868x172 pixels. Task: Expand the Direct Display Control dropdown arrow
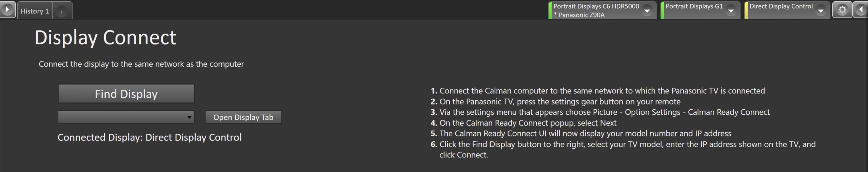pyautogui.click(x=821, y=11)
